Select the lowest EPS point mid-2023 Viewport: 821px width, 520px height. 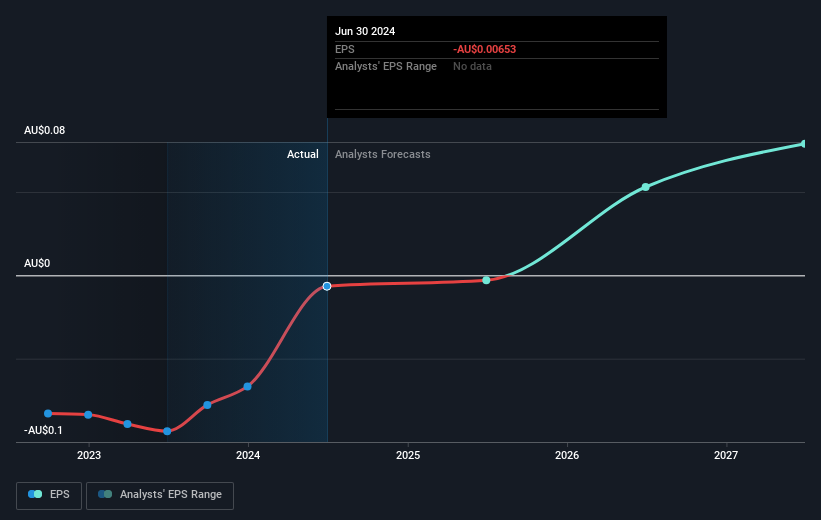click(167, 432)
